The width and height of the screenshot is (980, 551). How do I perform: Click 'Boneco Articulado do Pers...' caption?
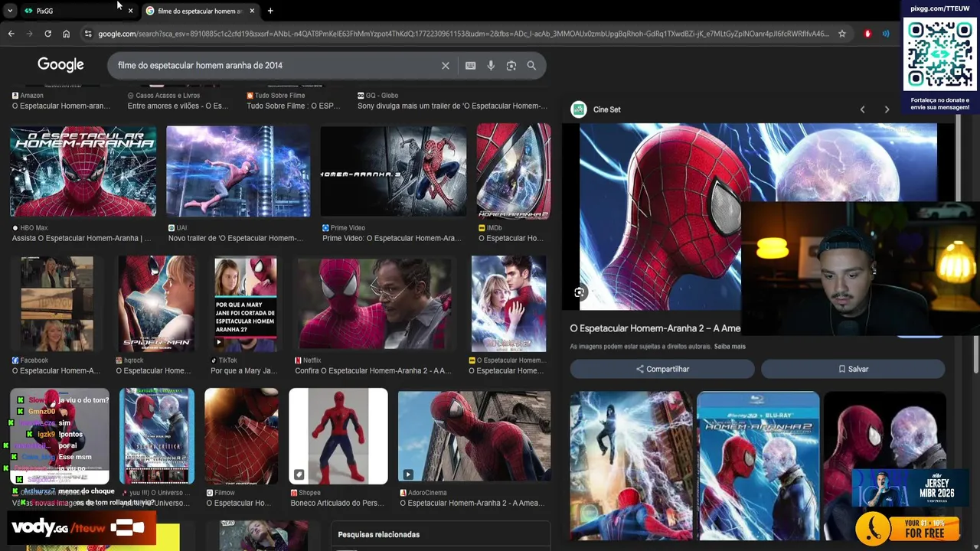pos(338,503)
